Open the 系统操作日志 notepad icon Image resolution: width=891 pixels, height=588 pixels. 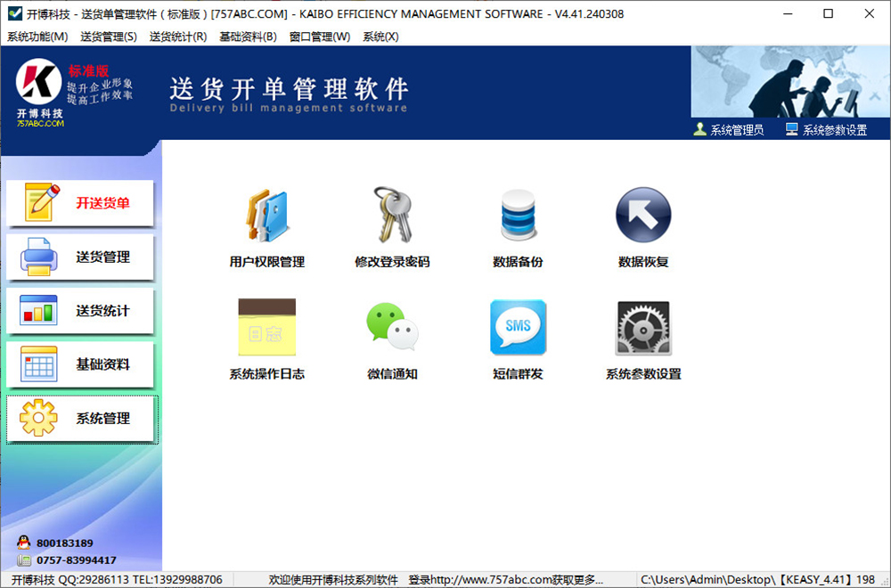click(x=267, y=327)
